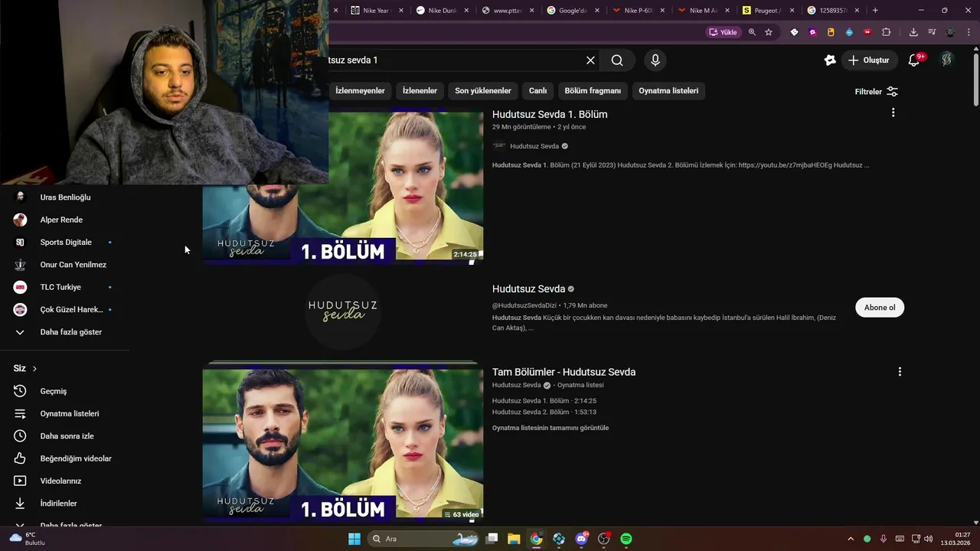
Task: Select the İzlenenler filter chip
Action: (420, 91)
